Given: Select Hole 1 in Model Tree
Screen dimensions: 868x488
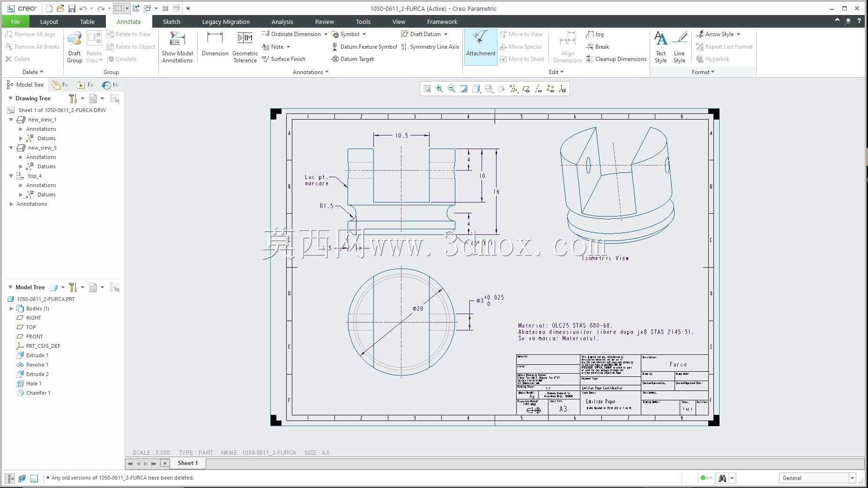Looking at the screenshot, I should tap(29, 383).
